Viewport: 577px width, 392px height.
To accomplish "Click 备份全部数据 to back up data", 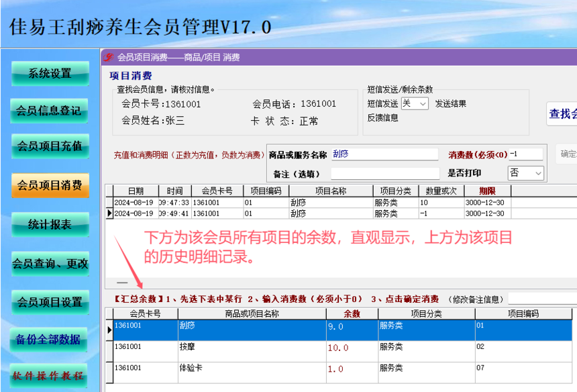I will [48, 340].
